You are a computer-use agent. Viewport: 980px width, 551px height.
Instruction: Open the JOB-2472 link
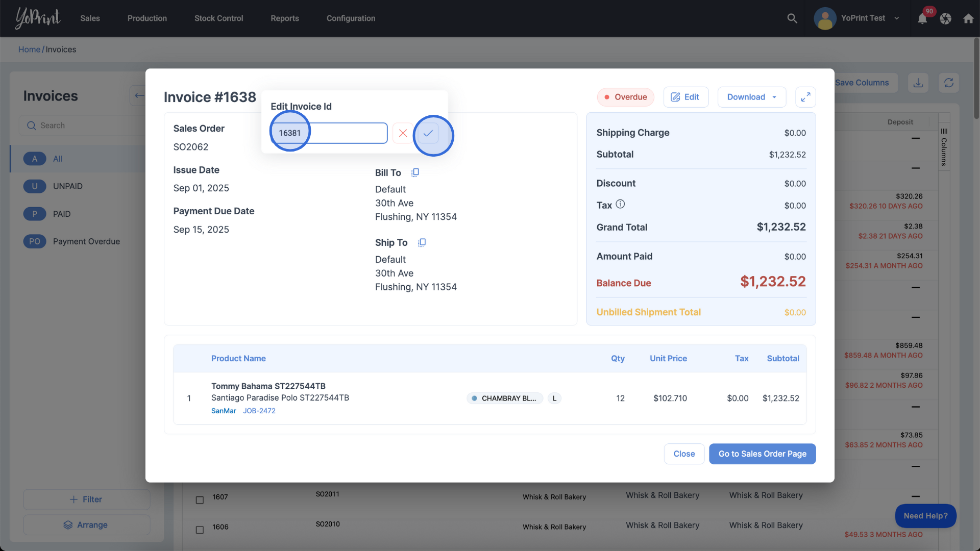[259, 411]
